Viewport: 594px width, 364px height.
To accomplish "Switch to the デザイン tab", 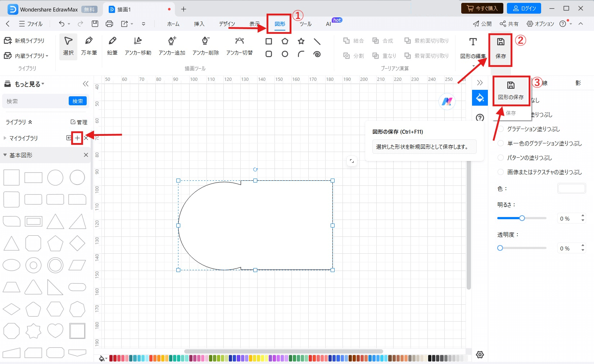I will 227,24.
